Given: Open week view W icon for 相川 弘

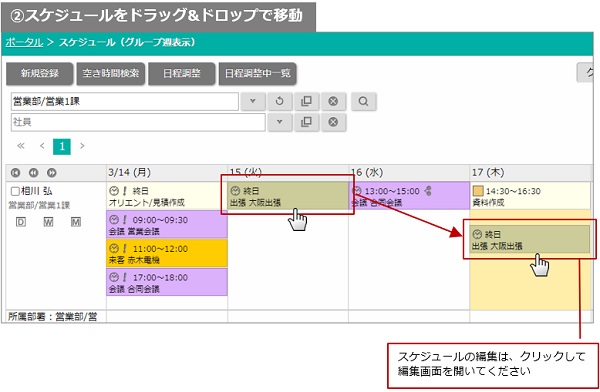Looking at the screenshot, I should click(x=48, y=222).
